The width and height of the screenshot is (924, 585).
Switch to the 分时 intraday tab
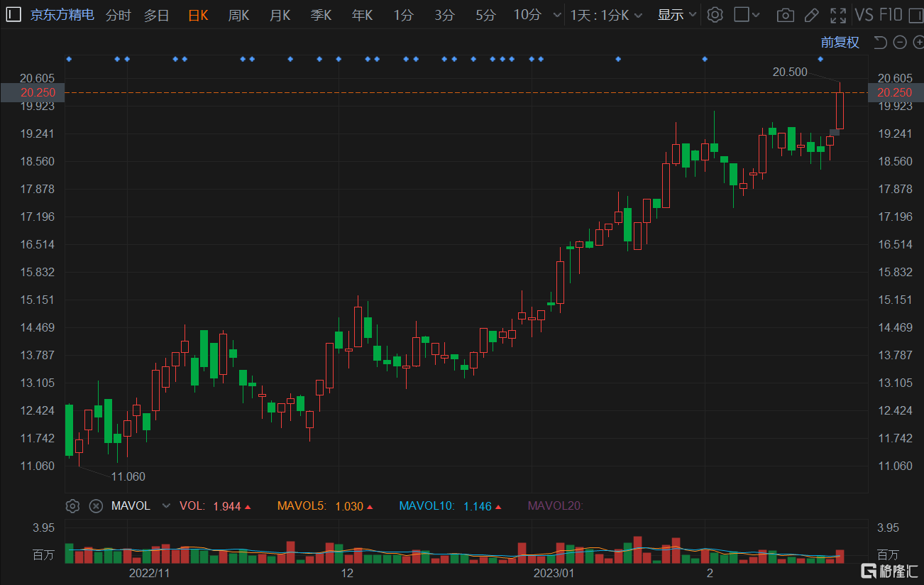click(119, 15)
